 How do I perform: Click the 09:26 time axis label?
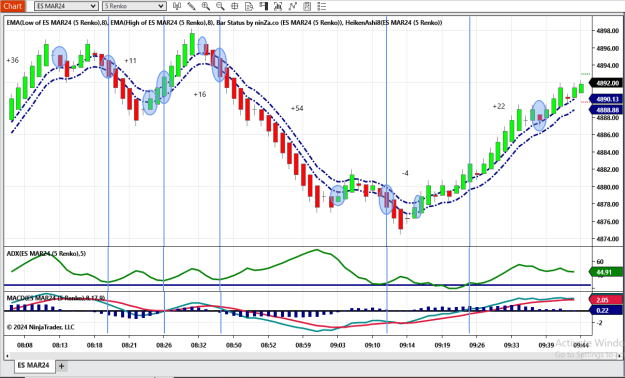477,345
